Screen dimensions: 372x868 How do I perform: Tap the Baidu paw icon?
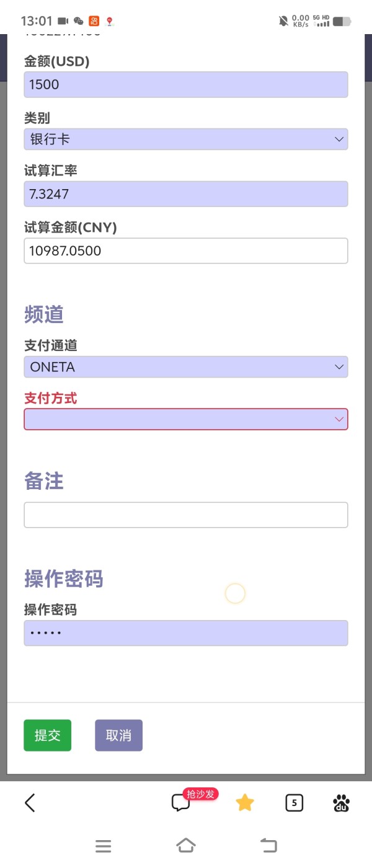[341, 804]
